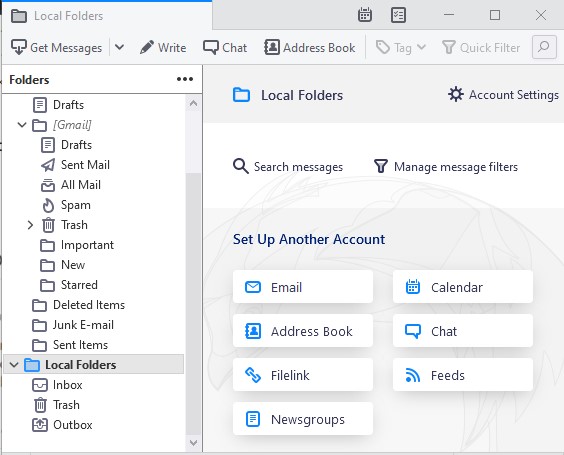Click Get Messages in toolbar
The width and height of the screenshot is (564, 455).
(x=56, y=47)
